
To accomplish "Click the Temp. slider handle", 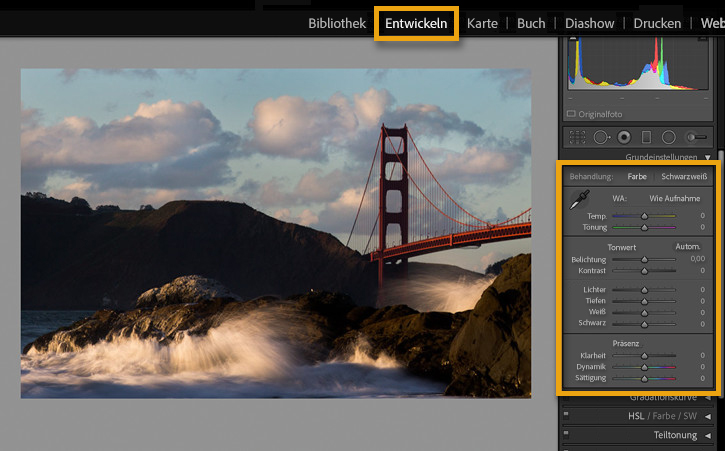I will 644,216.
